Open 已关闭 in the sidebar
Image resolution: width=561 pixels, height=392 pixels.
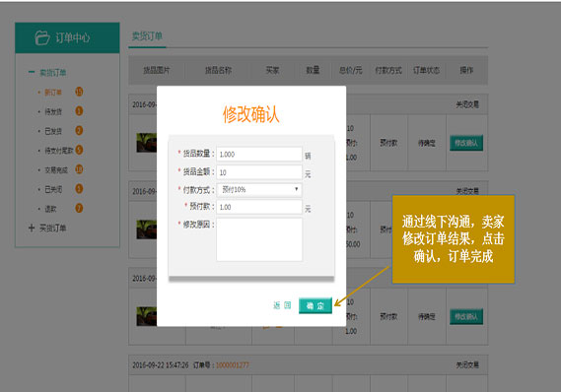(x=53, y=189)
